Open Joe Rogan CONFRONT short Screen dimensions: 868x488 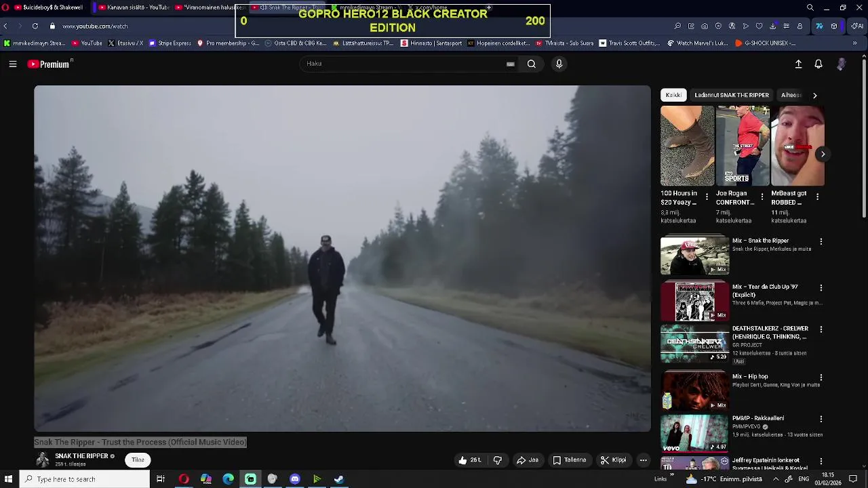pos(743,146)
